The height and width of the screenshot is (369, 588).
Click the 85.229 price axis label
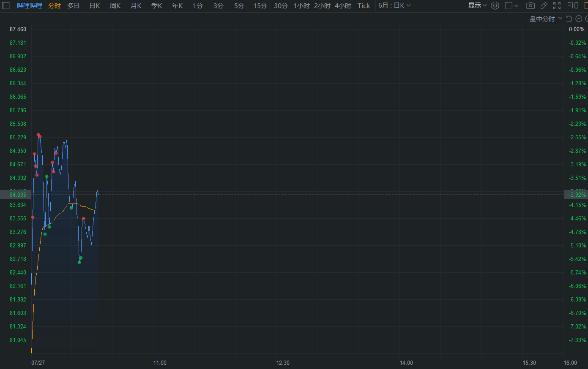[x=18, y=137]
